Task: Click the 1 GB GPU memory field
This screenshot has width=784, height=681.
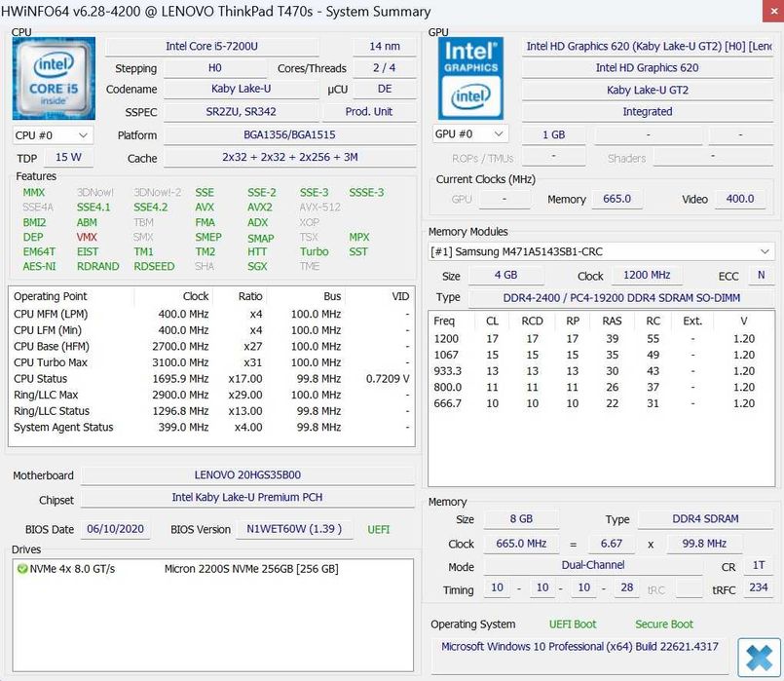Action: 553,135
